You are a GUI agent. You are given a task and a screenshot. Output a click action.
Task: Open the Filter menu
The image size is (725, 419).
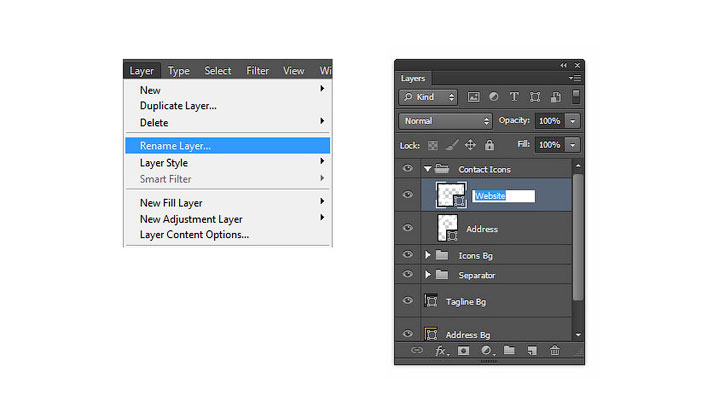point(257,71)
